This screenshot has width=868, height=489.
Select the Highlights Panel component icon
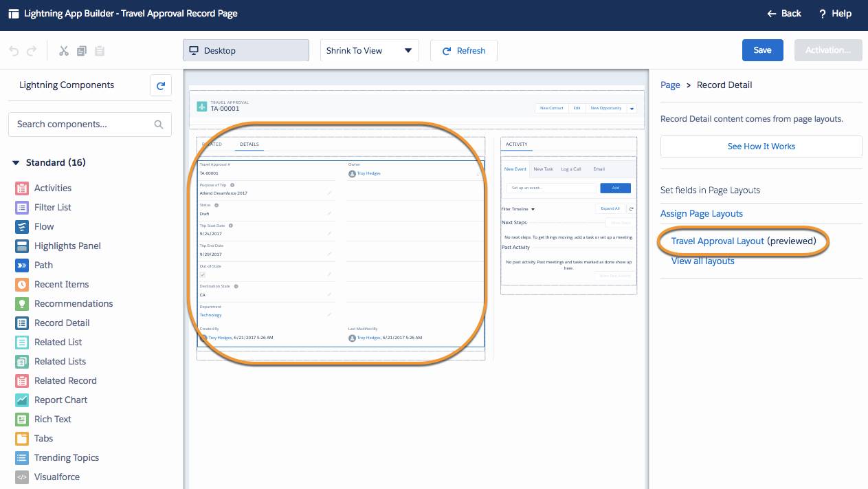[22, 246]
